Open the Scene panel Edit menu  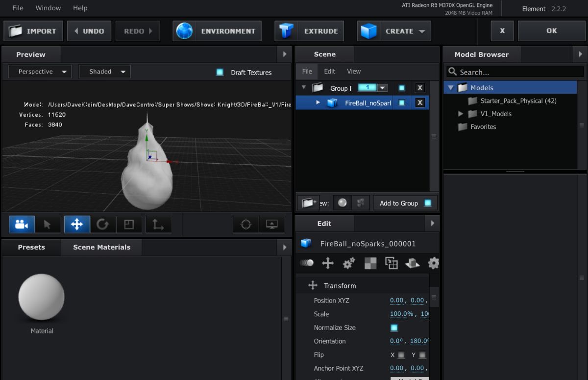point(330,71)
